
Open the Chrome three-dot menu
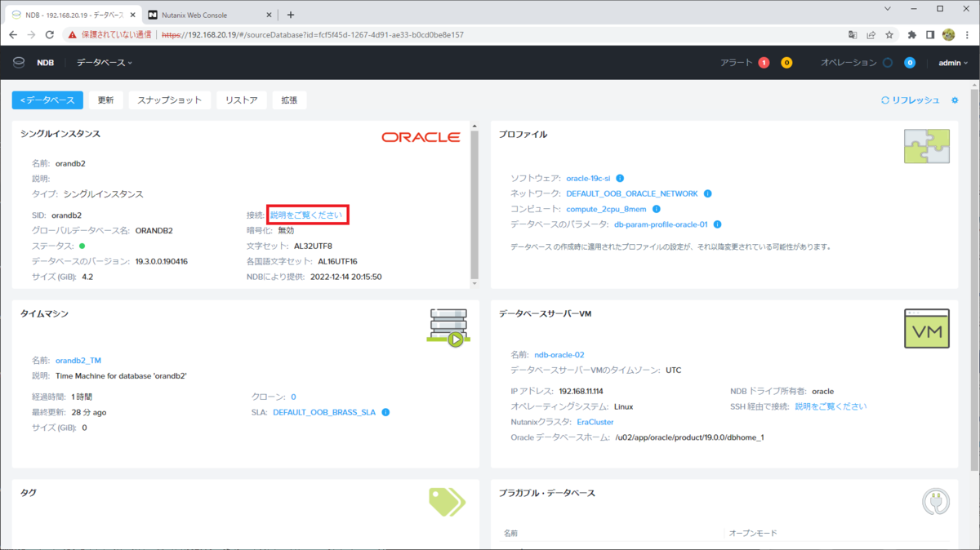click(x=966, y=35)
